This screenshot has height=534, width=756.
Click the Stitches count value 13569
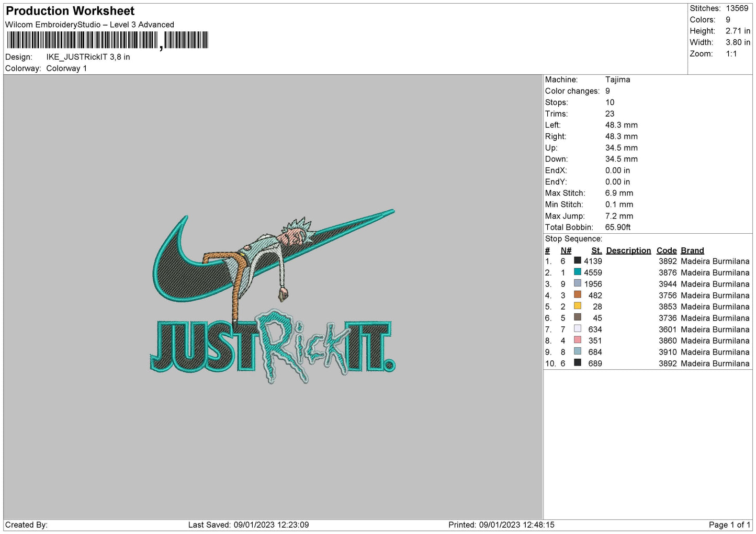point(737,8)
